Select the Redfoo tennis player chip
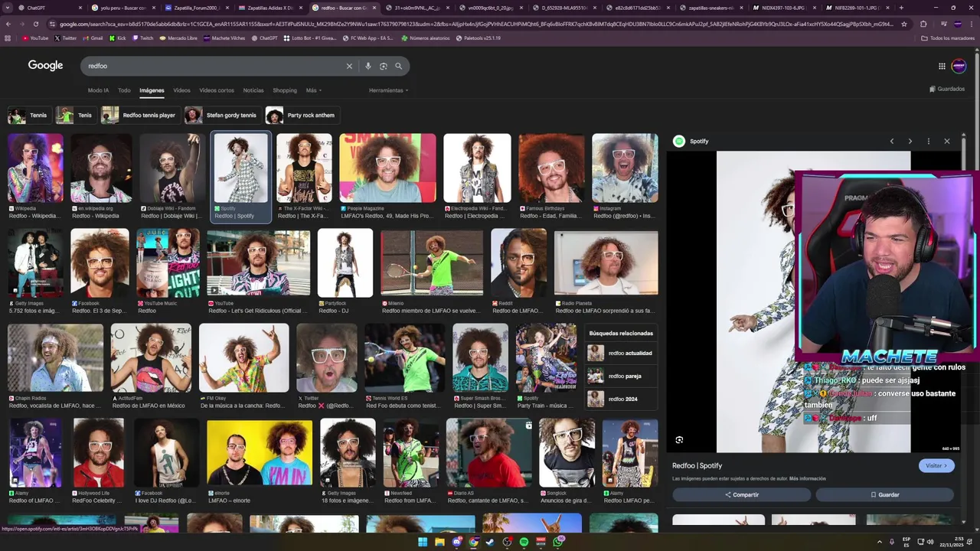980x551 pixels. [x=139, y=116]
